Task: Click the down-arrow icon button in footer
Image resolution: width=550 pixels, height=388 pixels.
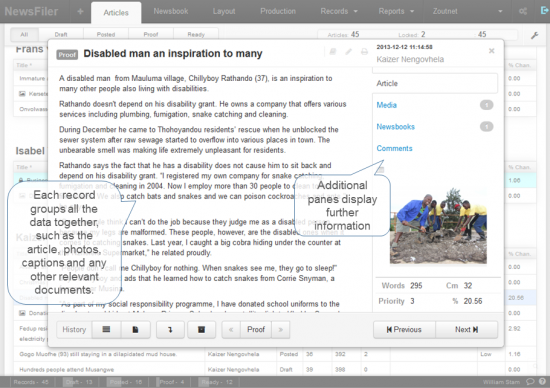Action: click(170, 329)
